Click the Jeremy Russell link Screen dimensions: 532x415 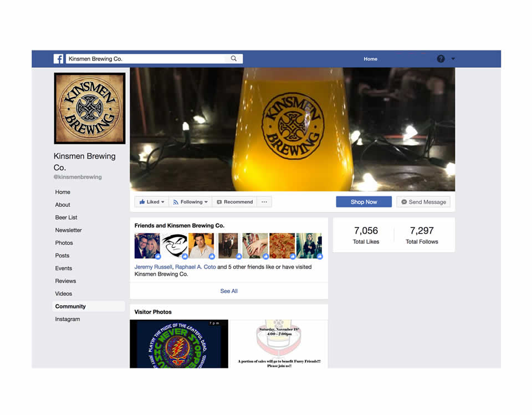(x=153, y=267)
